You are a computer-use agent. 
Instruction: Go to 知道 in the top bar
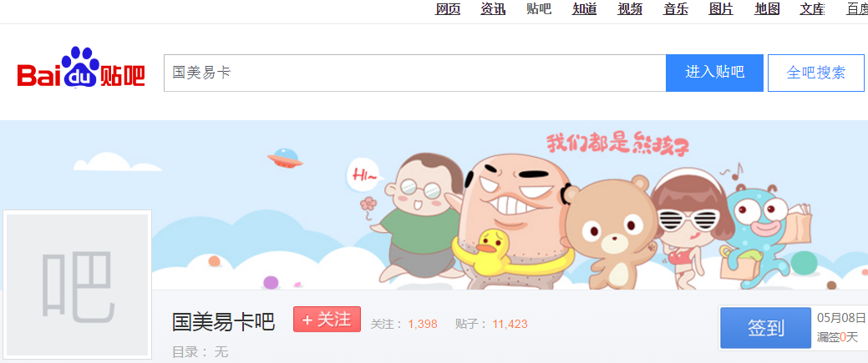[585, 9]
